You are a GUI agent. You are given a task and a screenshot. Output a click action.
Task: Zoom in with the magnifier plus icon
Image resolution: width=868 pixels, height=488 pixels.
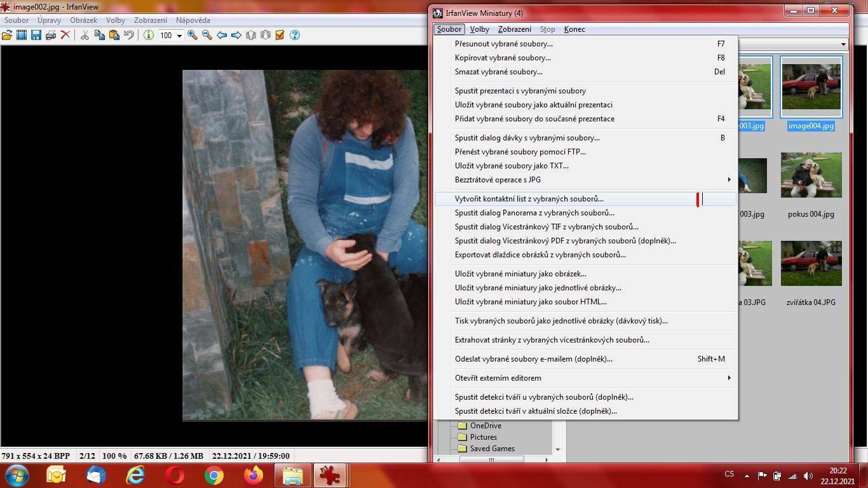coord(193,36)
